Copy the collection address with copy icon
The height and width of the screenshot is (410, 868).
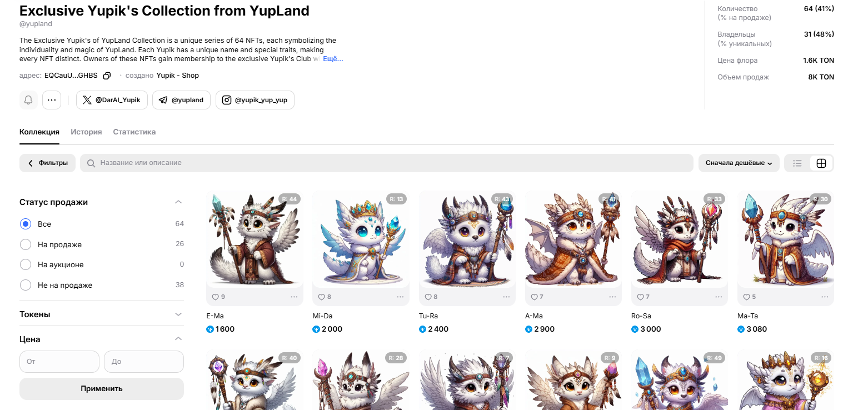point(107,76)
